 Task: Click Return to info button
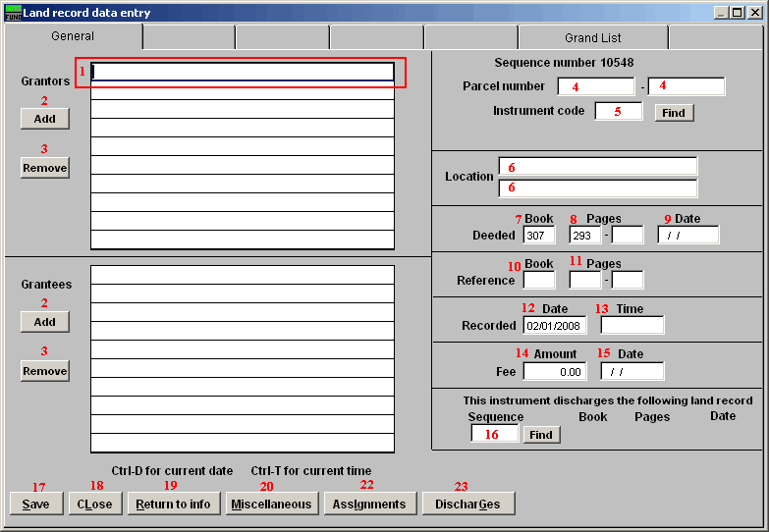(x=173, y=505)
